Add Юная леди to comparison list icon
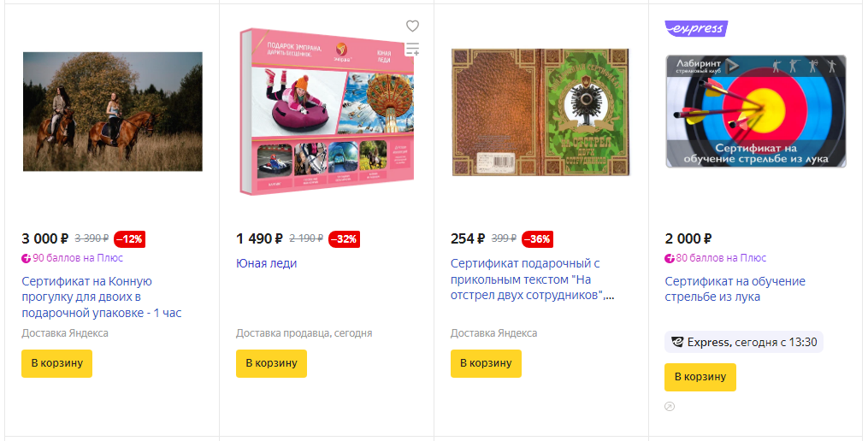Image resolution: width=868 pixels, height=441 pixels. click(x=412, y=50)
